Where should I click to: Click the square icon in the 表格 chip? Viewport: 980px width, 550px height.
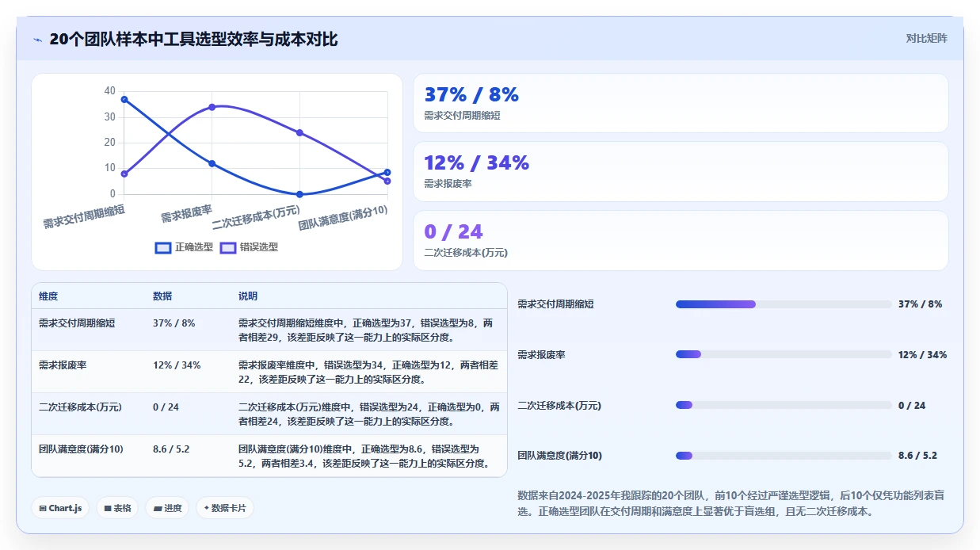(x=108, y=508)
